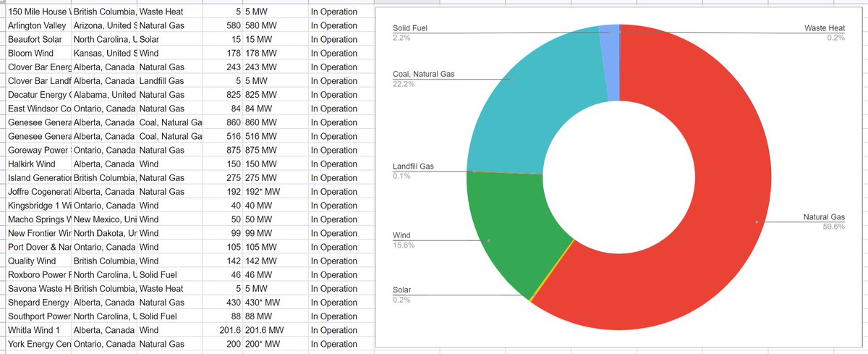Click the numeric 178 value cell

tap(223, 53)
